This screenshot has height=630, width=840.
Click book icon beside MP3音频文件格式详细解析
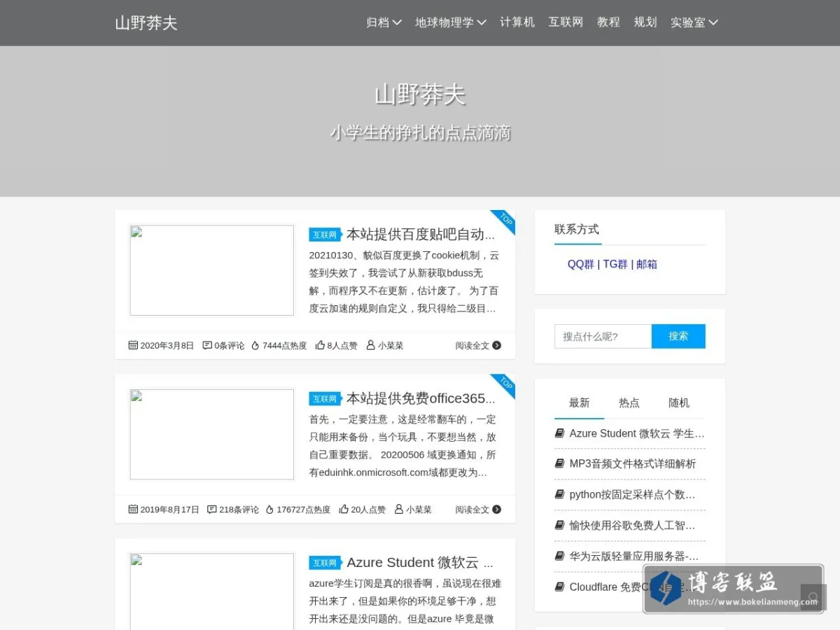(559, 463)
